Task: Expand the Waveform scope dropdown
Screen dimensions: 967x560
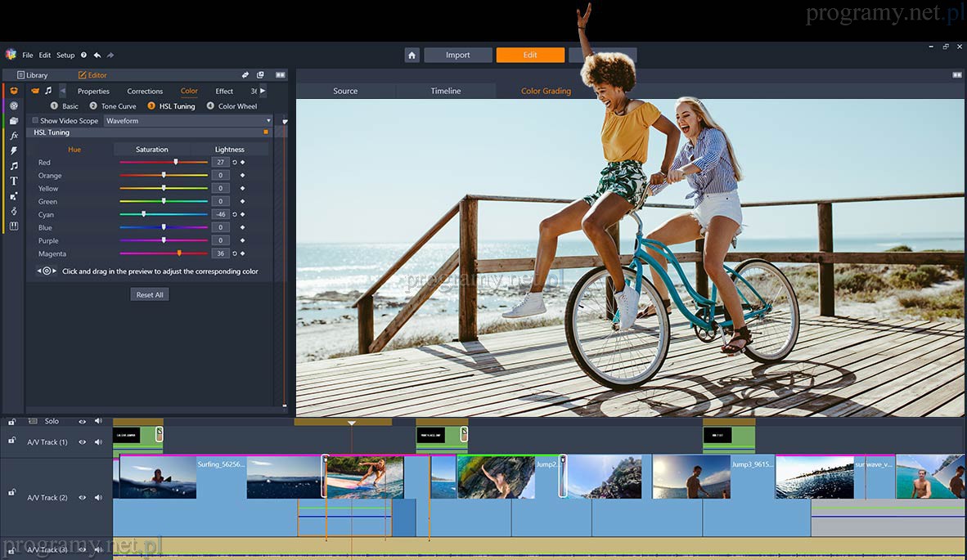Action: coord(268,121)
